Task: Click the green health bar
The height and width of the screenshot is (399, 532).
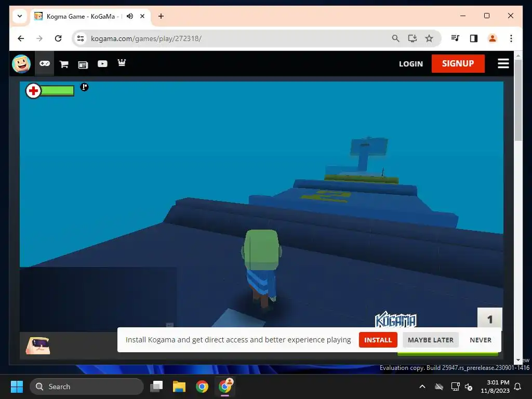Action: tap(57, 90)
